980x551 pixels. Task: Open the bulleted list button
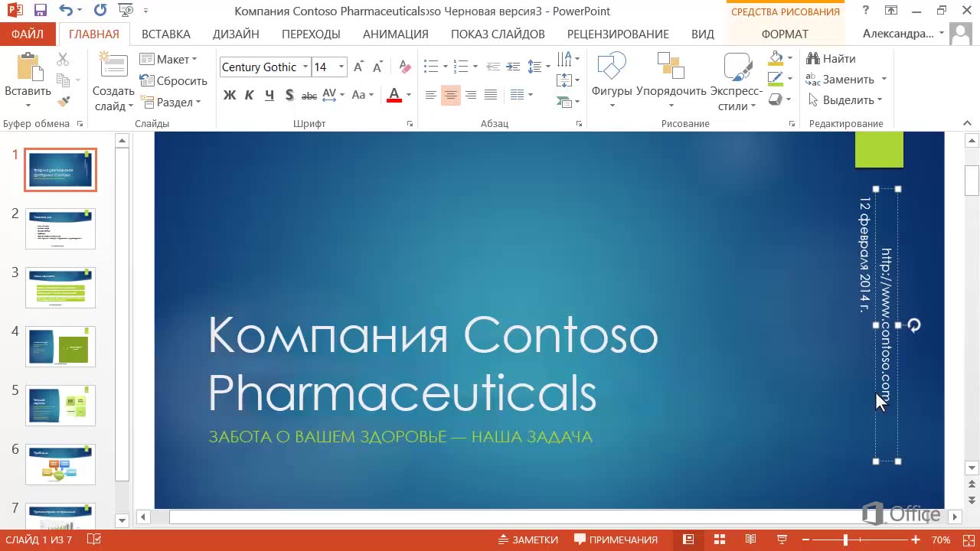pyautogui.click(x=430, y=67)
